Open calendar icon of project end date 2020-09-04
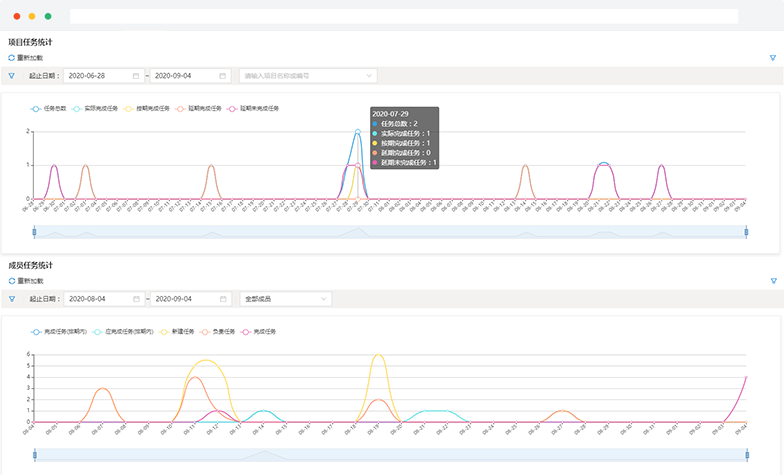Screen dimensions: 784x475 click(222, 76)
